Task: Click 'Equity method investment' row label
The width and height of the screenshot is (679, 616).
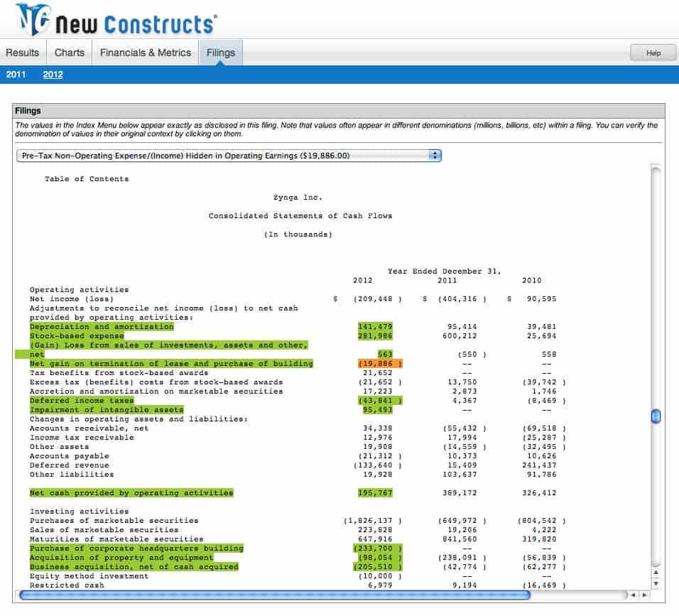Action: [89, 576]
